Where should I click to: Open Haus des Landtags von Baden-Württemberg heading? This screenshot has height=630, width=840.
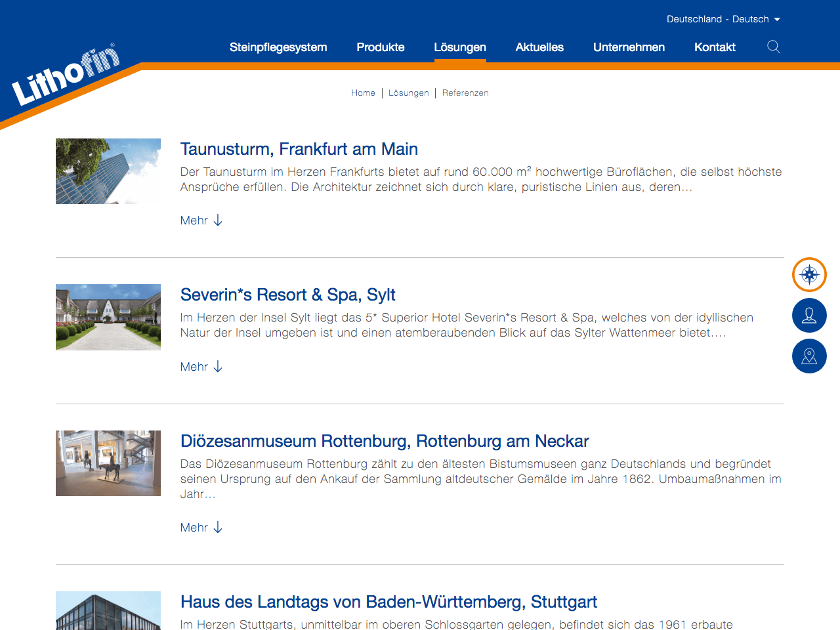point(388,602)
